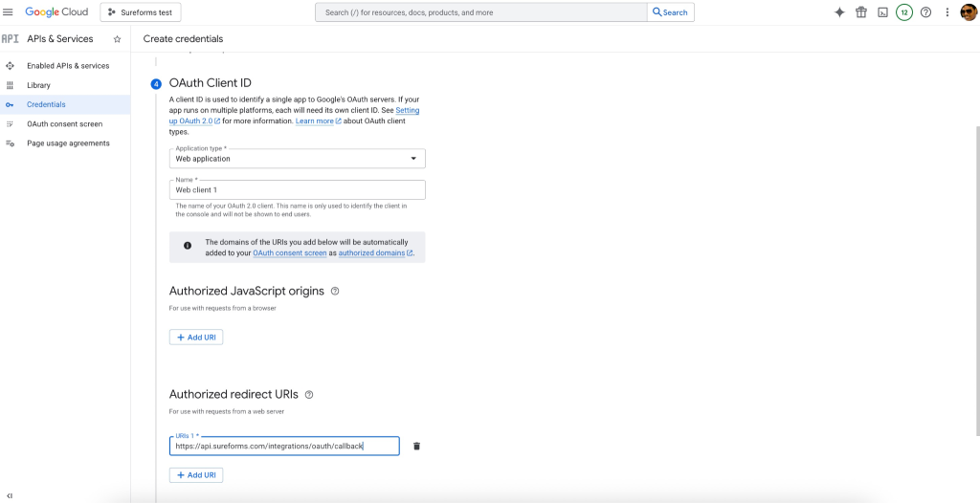Open the Sureforms test project picker
980x503 pixels.
tap(141, 11)
